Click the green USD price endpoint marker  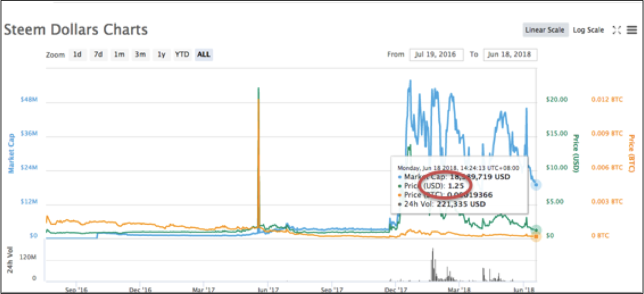pyautogui.click(x=536, y=230)
